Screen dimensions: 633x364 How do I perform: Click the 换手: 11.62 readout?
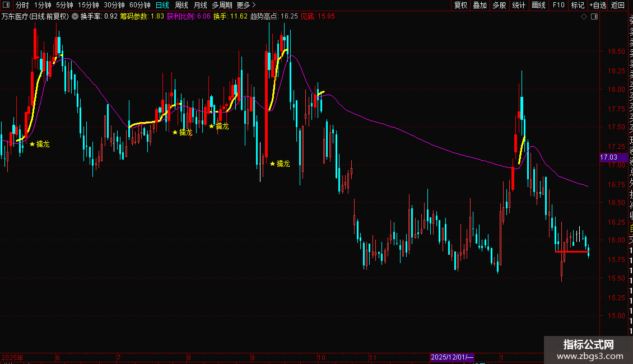click(230, 17)
